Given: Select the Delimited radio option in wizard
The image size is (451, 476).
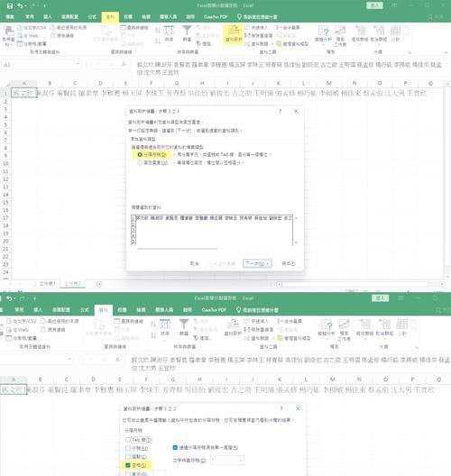Looking at the screenshot, I should pyautogui.click(x=140, y=154).
